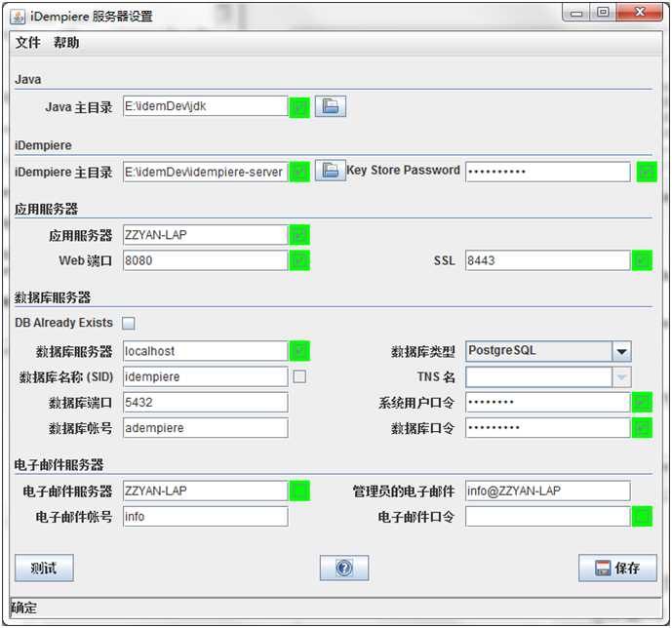Expand the 数据库类型 PostgreSQL dropdown
672x628 pixels.
622,351
